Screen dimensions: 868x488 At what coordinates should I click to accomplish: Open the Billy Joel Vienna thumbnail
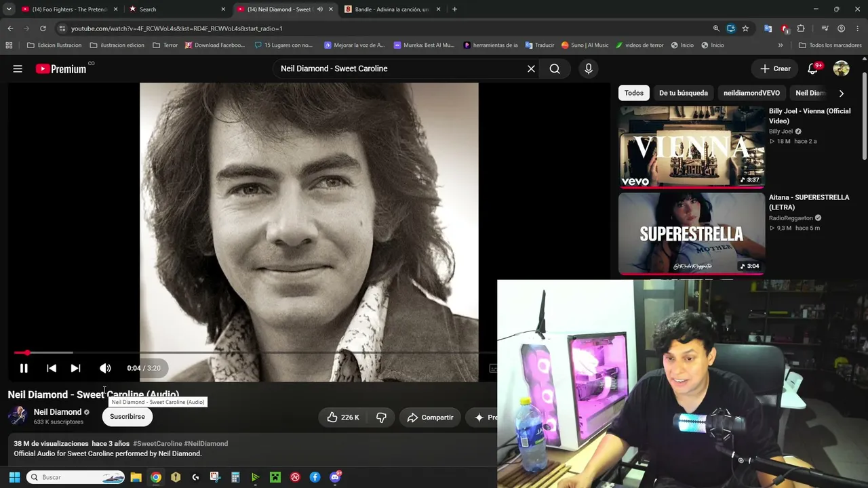[691, 146]
